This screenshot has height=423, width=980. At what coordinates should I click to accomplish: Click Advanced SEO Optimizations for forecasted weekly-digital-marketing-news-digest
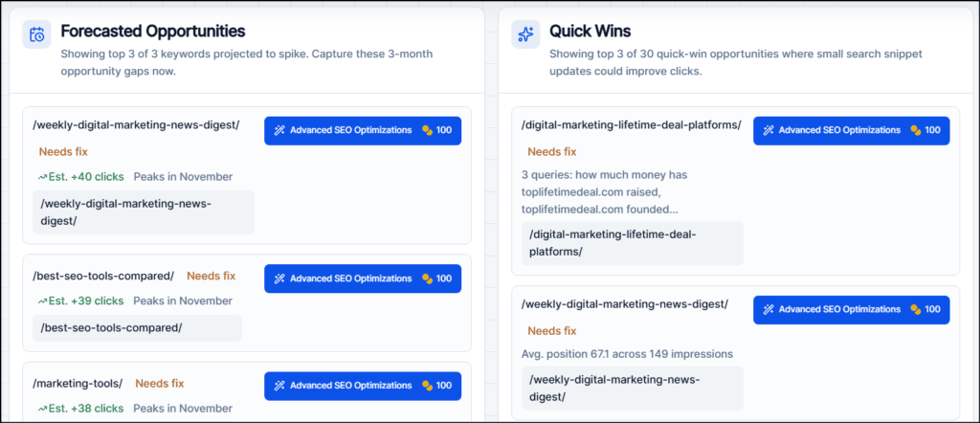click(363, 130)
